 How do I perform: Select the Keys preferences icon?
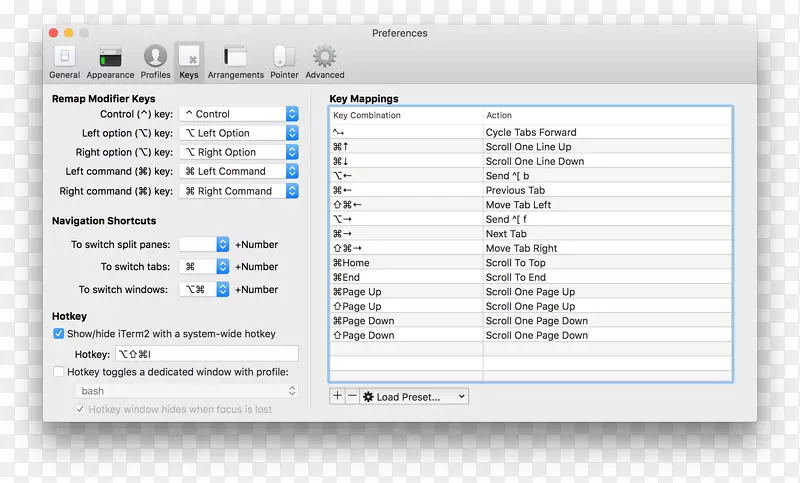[189, 61]
